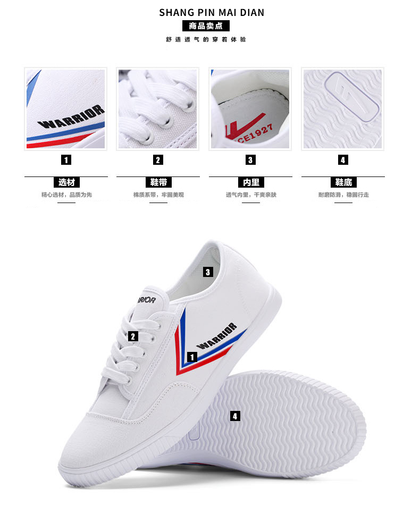The image size is (420, 505).
Task: Click the SHANG PIN MAI DIAN heading
Action: (212, 13)
